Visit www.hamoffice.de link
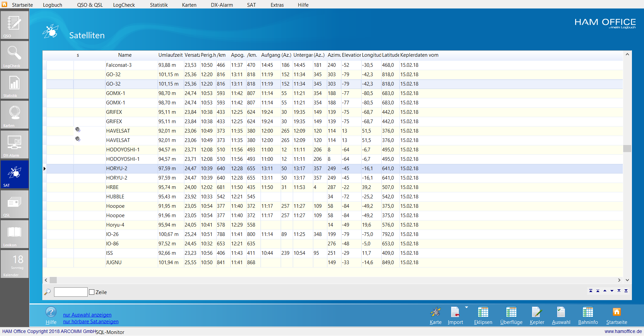 pos(623,331)
